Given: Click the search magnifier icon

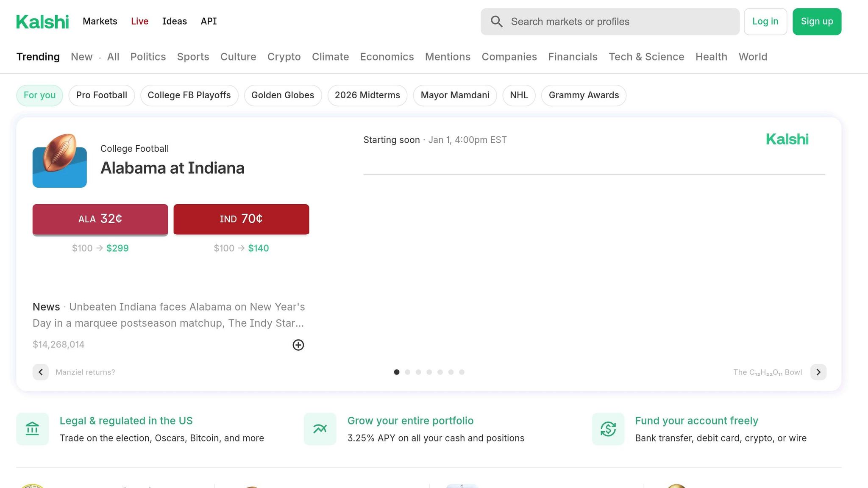Looking at the screenshot, I should [x=496, y=22].
